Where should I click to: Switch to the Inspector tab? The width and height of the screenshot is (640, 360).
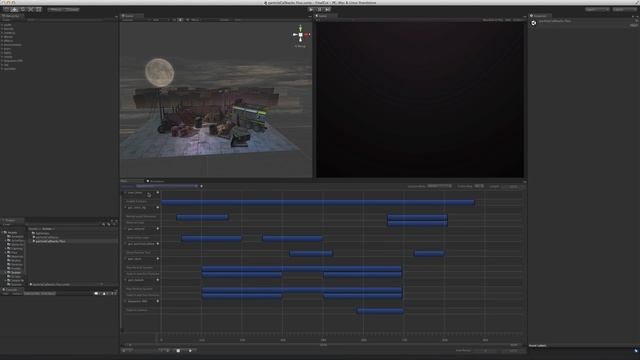pos(540,16)
